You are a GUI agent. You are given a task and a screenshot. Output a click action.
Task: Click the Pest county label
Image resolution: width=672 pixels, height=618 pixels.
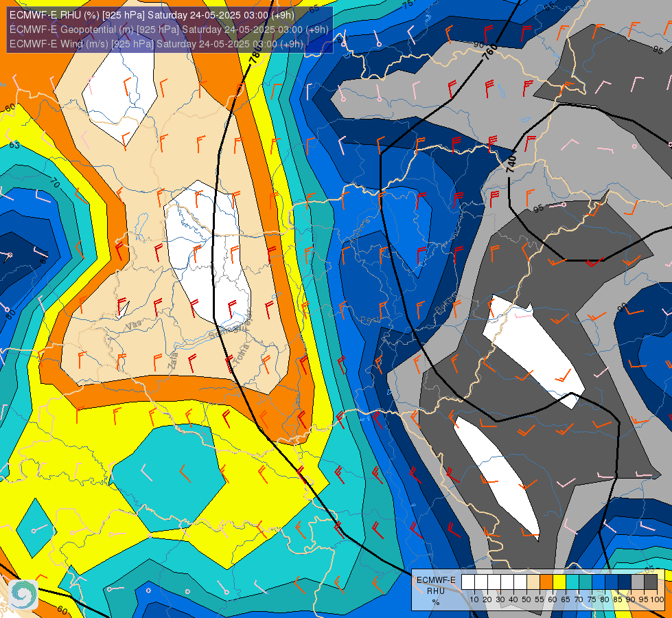(369, 320)
